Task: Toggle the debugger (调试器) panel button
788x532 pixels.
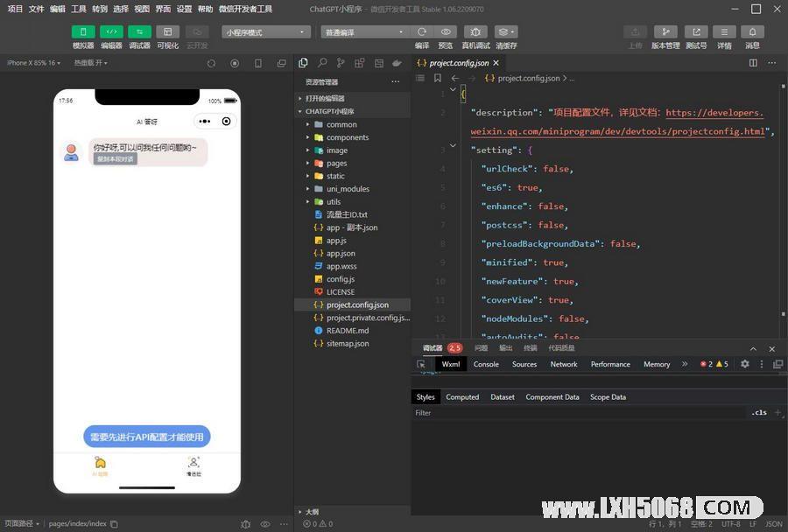Action: click(140, 31)
